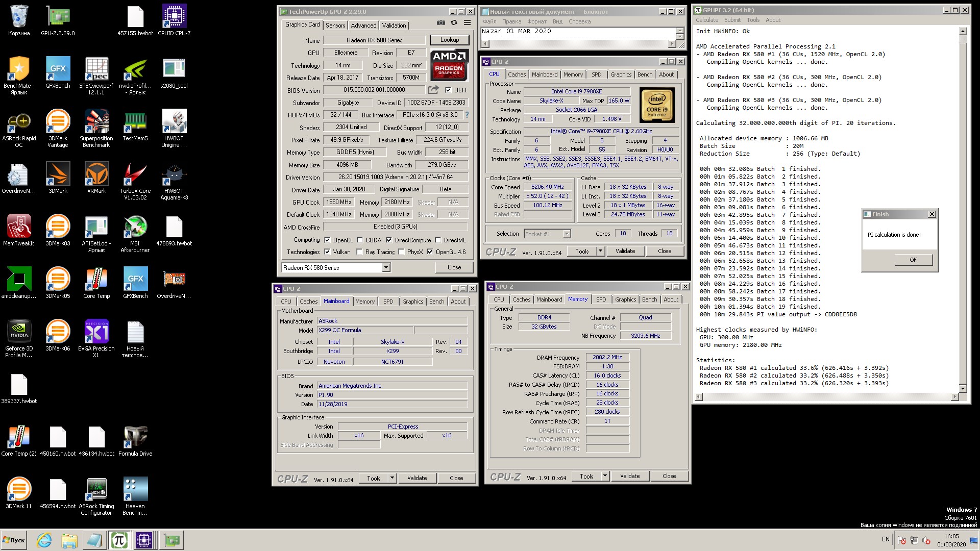This screenshot has width=980, height=551.
Task: Toggle the UEFI checkbox in GPU-Z
Action: pyautogui.click(x=448, y=90)
